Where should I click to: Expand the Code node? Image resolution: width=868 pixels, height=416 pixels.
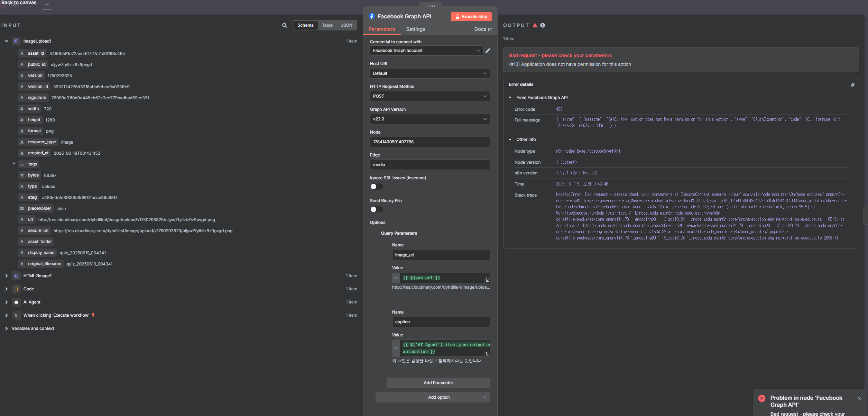click(6, 289)
